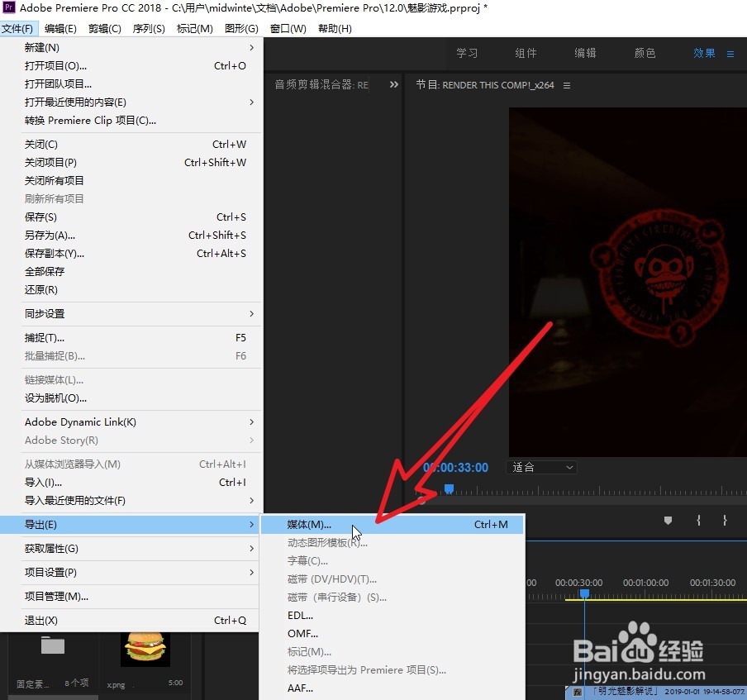Image resolution: width=747 pixels, height=700 pixels.
Task: Click program monitor timecode 00:00:33:00
Action: [x=455, y=468]
